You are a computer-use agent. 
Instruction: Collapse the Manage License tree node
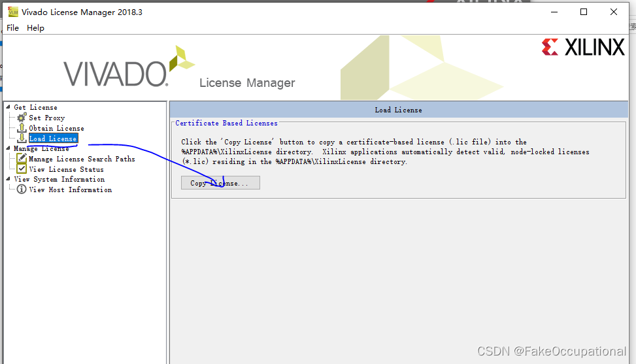tap(8, 148)
